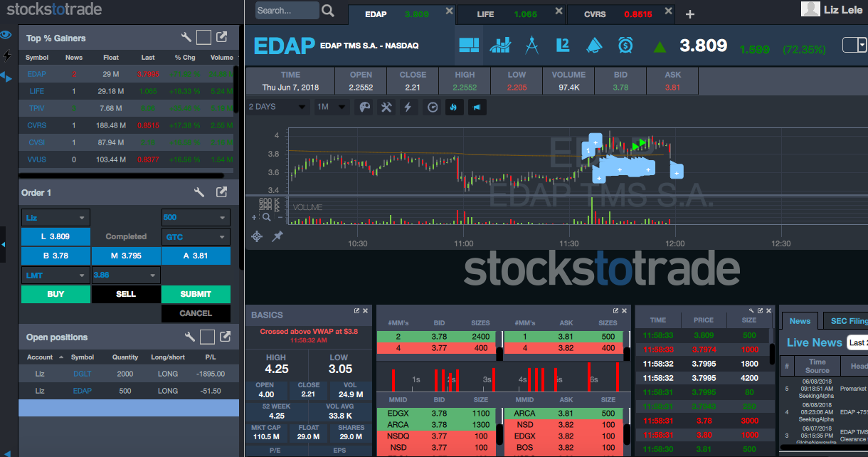868x457 pixels.
Task: Open the alarm clock dollar icon
Action: coord(625,46)
